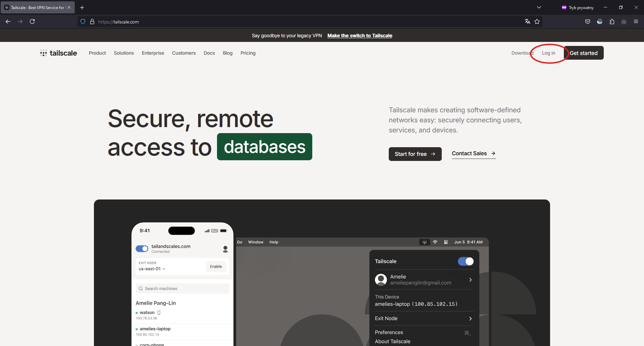Expand the us-east-01 exit node dropdown

152,269
